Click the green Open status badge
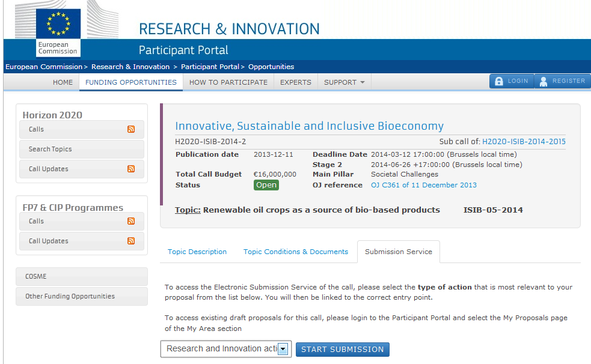Screen dimensions: 591x364 (x=266, y=185)
